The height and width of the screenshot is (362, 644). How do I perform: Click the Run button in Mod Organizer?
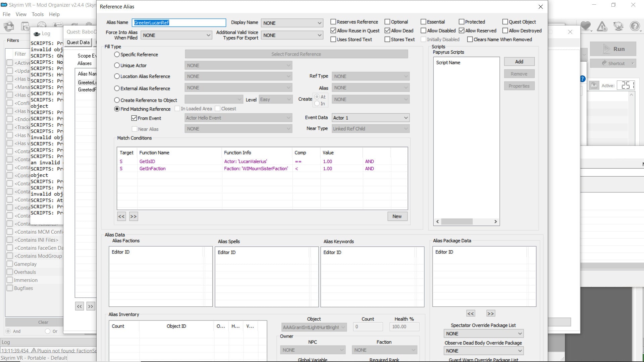[x=613, y=49]
